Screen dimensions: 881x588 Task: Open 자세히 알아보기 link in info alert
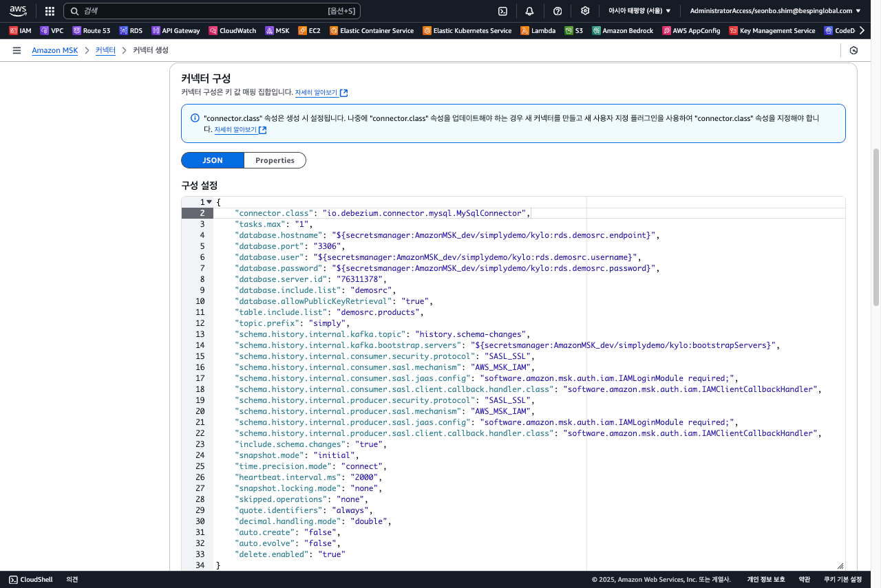click(x=240, y=130)
